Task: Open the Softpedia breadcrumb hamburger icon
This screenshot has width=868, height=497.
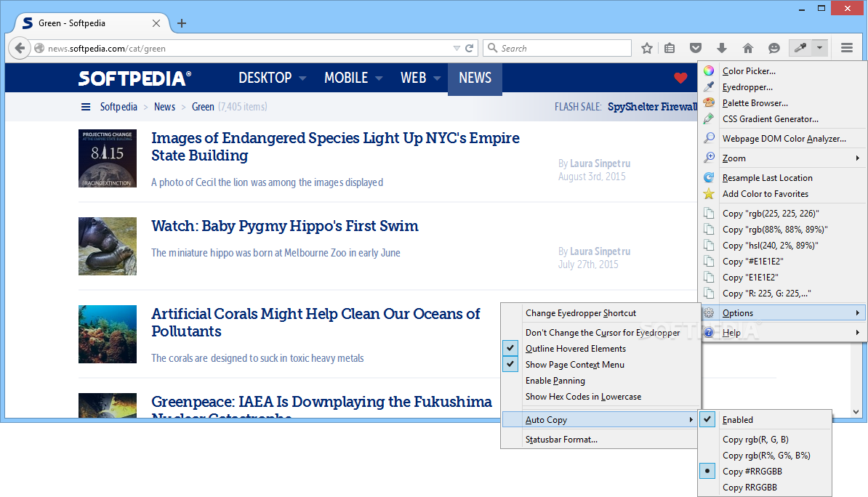Action: (86, 107)
